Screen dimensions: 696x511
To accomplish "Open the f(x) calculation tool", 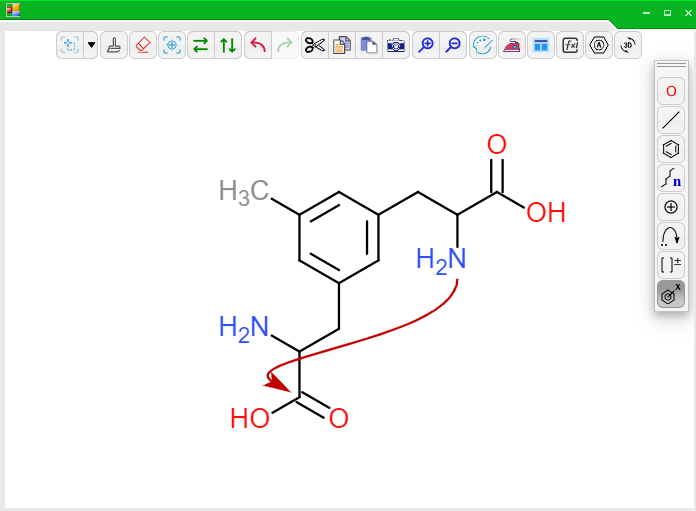I will (570, 45).
